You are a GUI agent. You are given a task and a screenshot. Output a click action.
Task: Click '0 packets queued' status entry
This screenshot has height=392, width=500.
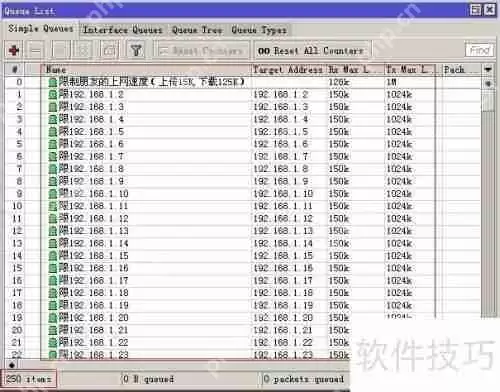pos(303,379)
